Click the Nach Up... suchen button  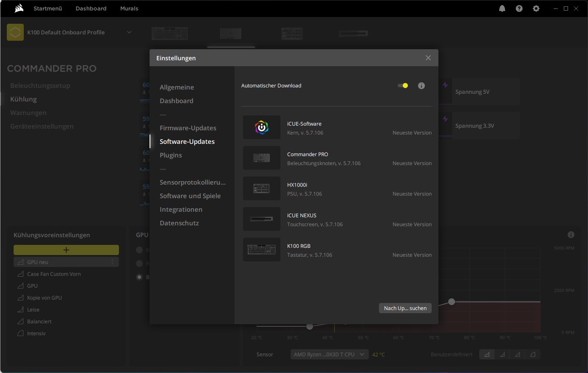tap(405, 308)
